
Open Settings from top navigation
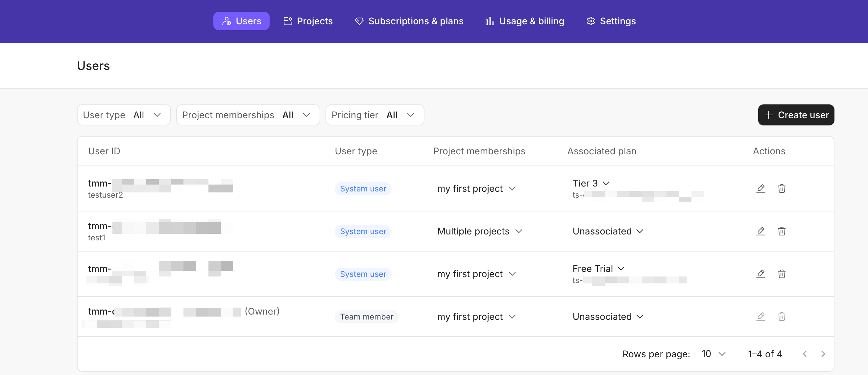click(611, 21)
